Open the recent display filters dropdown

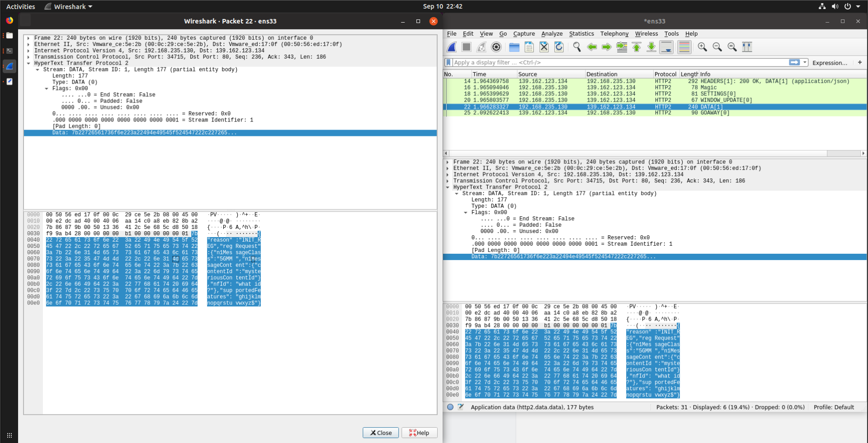pyautogui.click(x=805, y=62)
